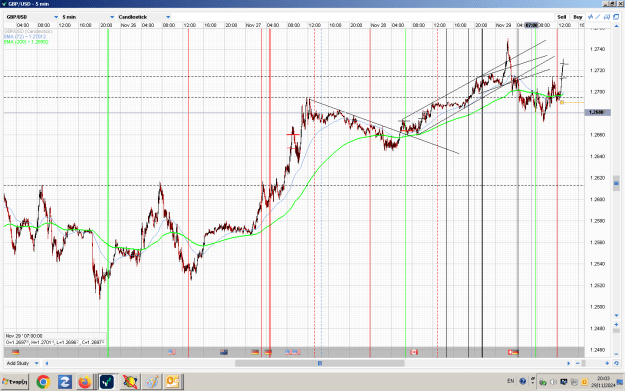The image size is (625, 391).
Task: Click horizontal scroll left arrow
Action: 47,363
